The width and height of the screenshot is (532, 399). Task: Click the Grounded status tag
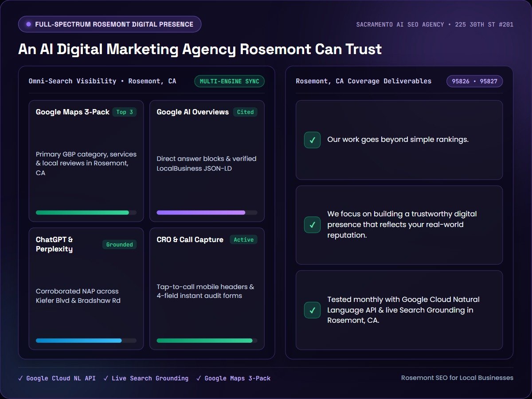(x=119, y=244)
